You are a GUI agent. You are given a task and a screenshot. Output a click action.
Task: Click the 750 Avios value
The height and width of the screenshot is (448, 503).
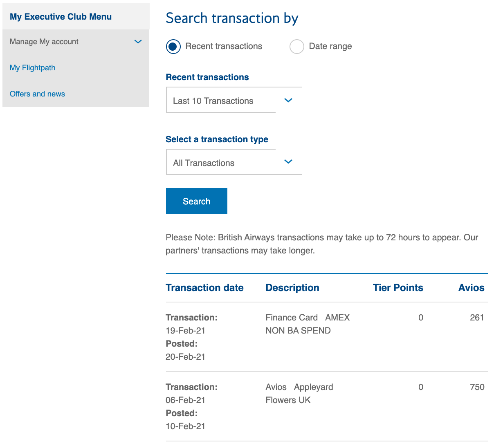pyautogui.click(x=477, y=387)
